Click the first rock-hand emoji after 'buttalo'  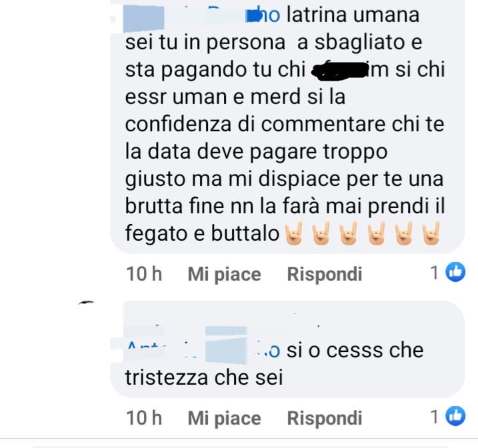pos(293,233)
